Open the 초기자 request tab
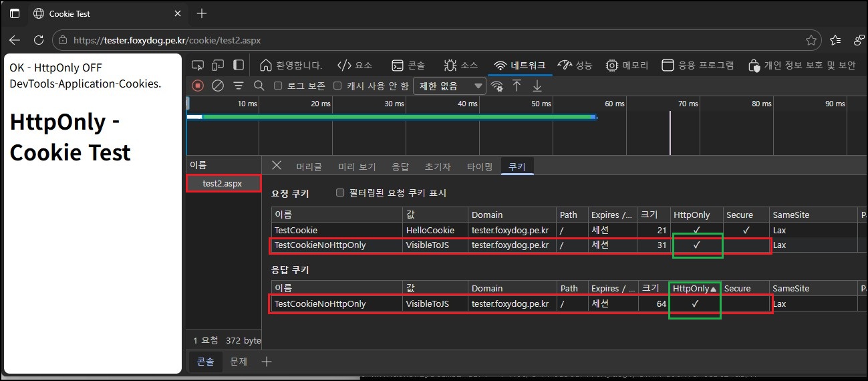868x381 pixels. pyautogui.click(x=438, y=166)
